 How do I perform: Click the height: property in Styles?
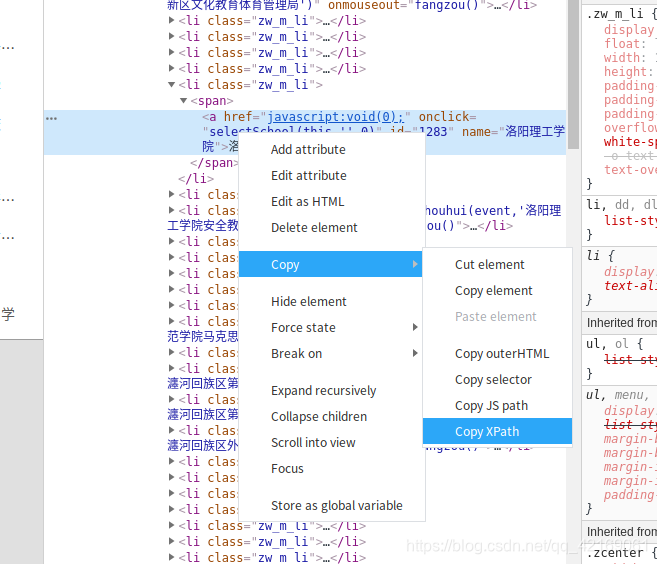coord(628,72)
